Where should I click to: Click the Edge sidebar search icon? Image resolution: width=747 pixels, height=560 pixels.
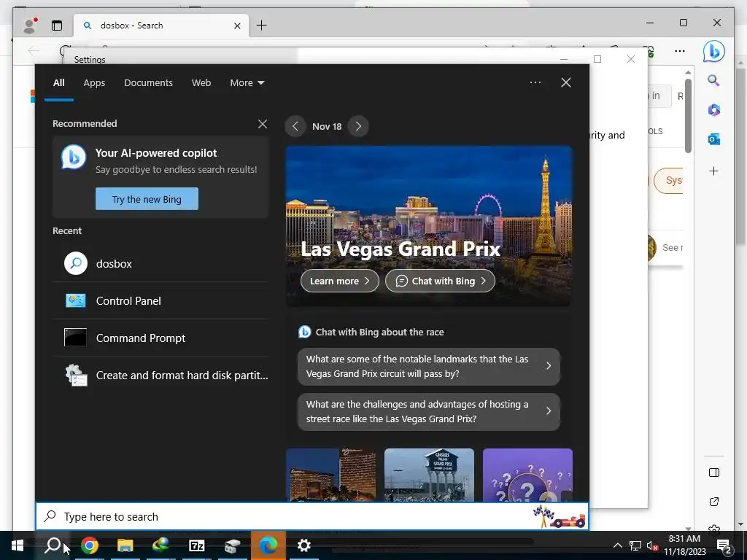pos(713,80)
